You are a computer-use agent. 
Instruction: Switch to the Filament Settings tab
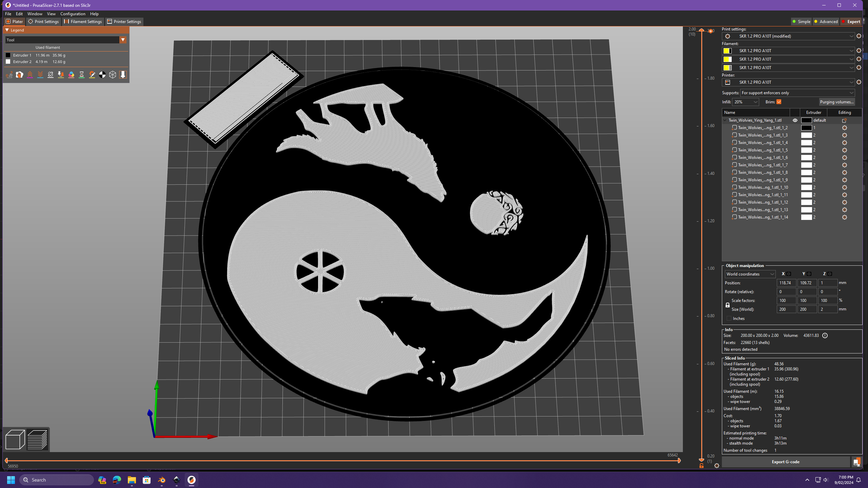coord(83,21)
